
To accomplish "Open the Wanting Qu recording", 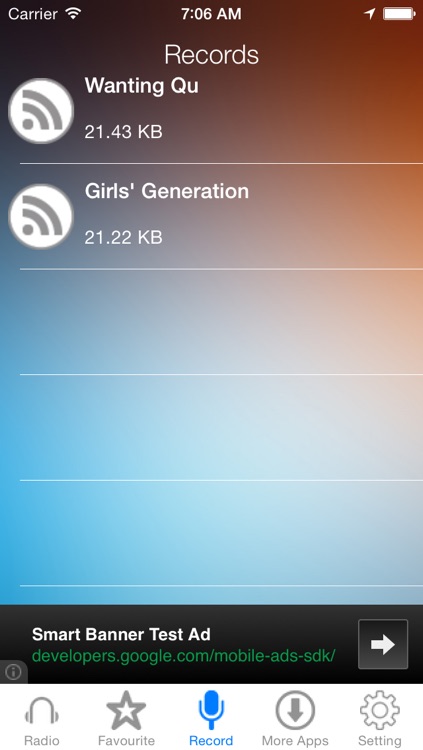I will 212,111.
